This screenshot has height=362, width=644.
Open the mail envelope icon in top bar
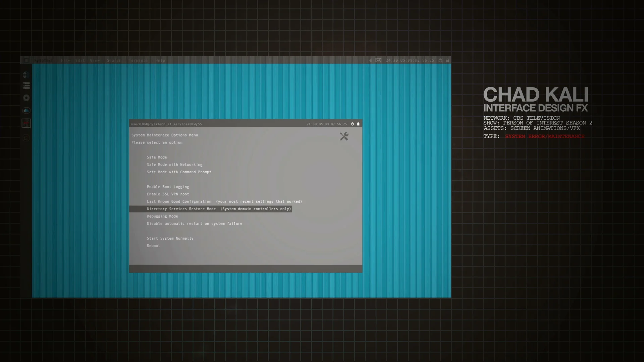pos(378,60)
